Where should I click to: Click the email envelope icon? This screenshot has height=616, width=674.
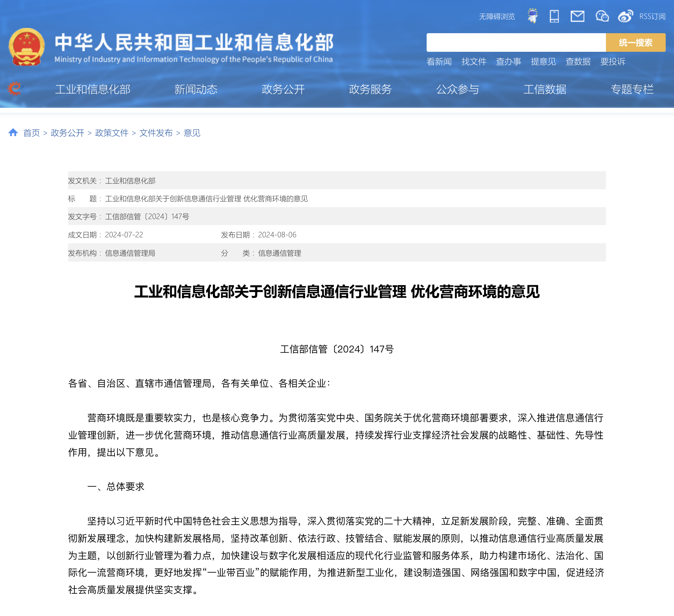[x=577, y=16]
